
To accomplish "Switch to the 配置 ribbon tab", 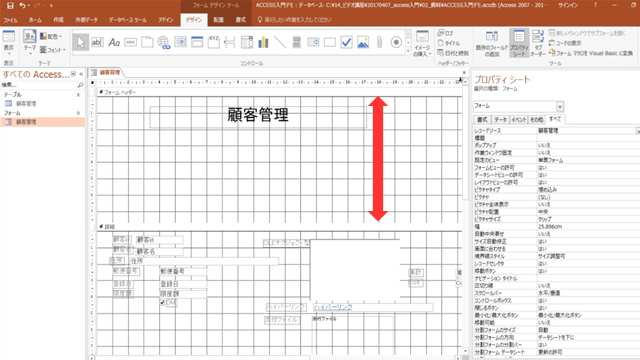I will [218, 20].
